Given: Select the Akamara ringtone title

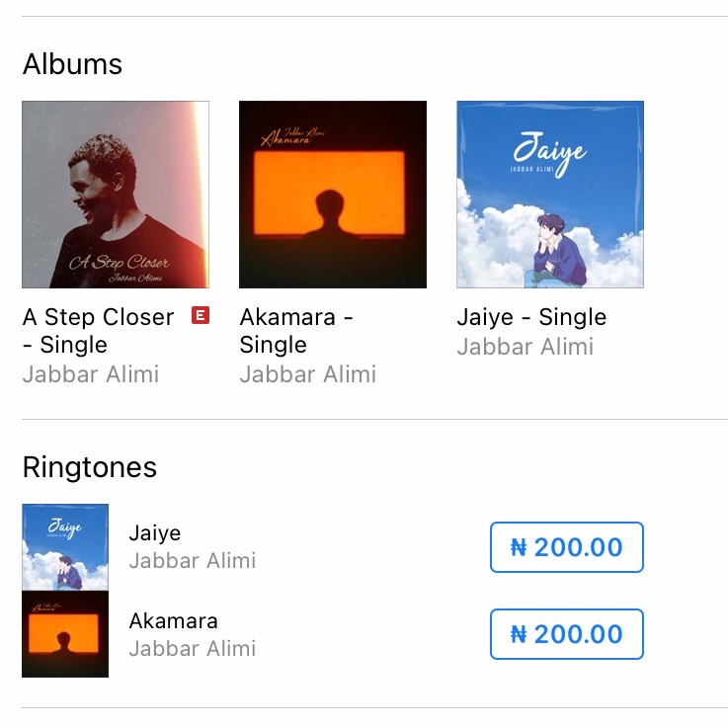Looking at the screenshot, I should [174, 621].
